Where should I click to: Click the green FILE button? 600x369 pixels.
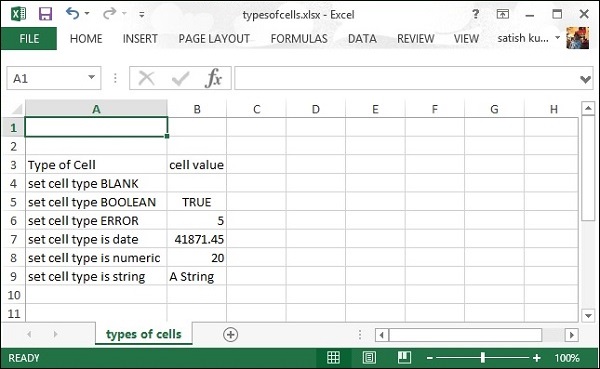click(x=29, y=38)
